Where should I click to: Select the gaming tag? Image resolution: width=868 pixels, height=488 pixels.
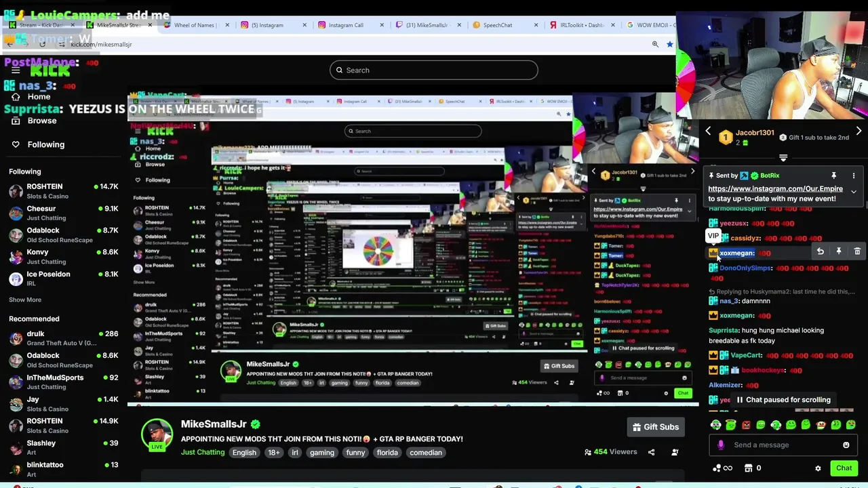322,453
